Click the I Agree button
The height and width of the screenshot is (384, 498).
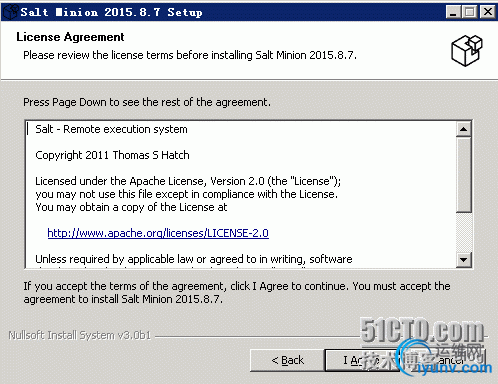(x=362, y=360)
